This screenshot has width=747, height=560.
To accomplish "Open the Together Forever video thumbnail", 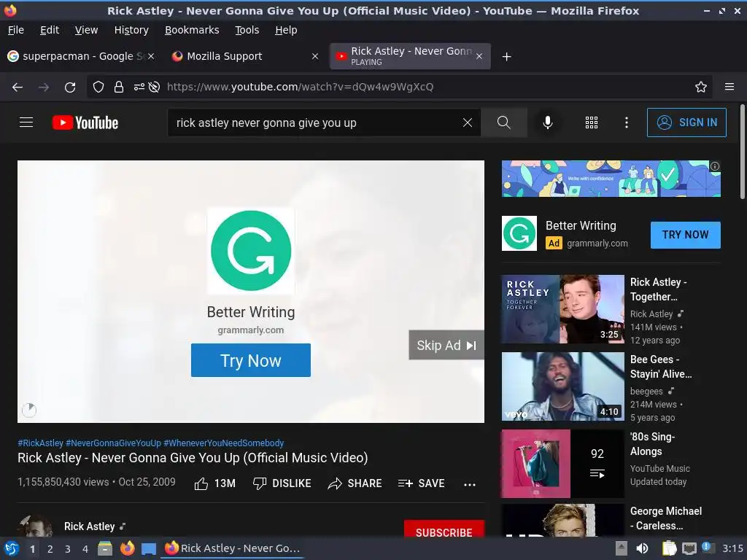I will coord(562,309).
